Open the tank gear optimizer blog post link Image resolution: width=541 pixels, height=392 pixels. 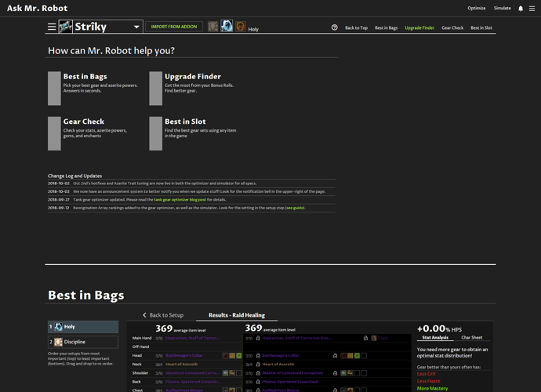[180, 200]
